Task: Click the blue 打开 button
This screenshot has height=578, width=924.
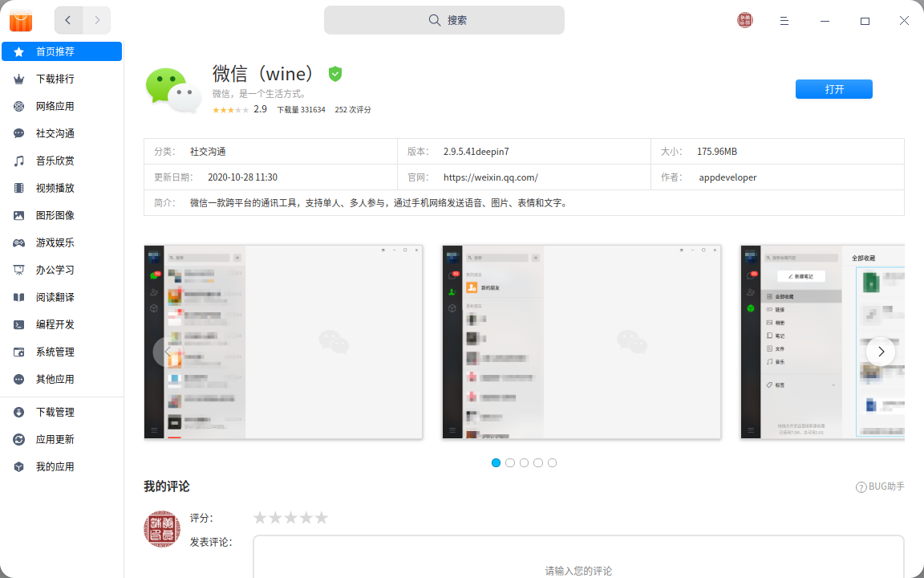Action: click(x=834, y=89)
